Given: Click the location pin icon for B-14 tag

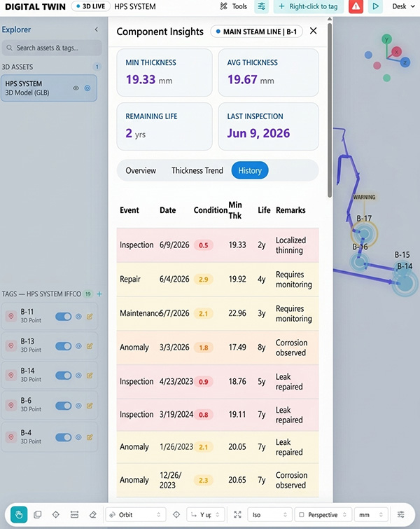Looking at the screenshot, I should 11,375.
